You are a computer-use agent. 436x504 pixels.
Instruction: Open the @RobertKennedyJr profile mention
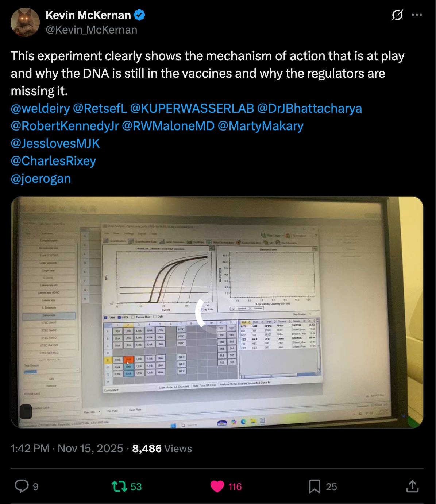[x=65, y=126]
